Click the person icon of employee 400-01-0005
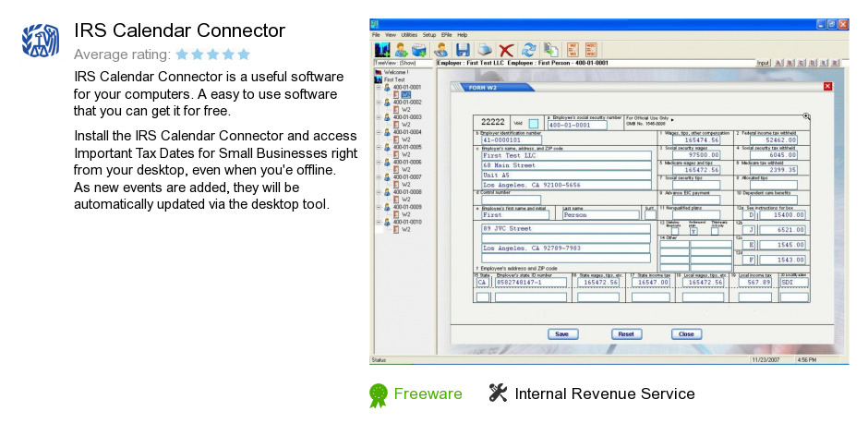This screenshot has width=868, height=436. (387, 148)
